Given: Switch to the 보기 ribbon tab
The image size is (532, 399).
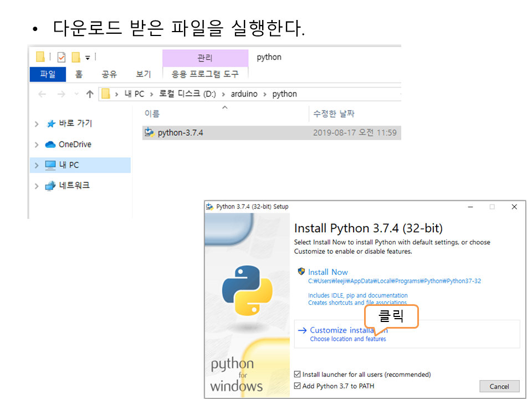Looking at the screenshot, I should coord(144,74).
